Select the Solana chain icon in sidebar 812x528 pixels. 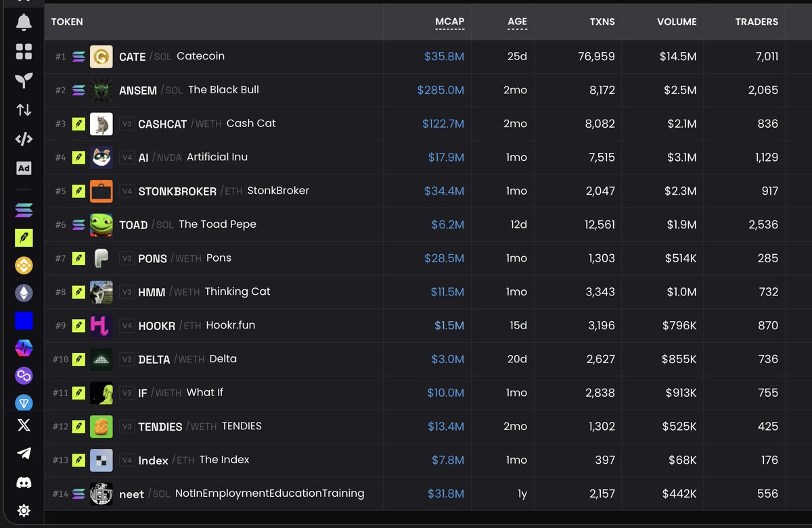24,211
